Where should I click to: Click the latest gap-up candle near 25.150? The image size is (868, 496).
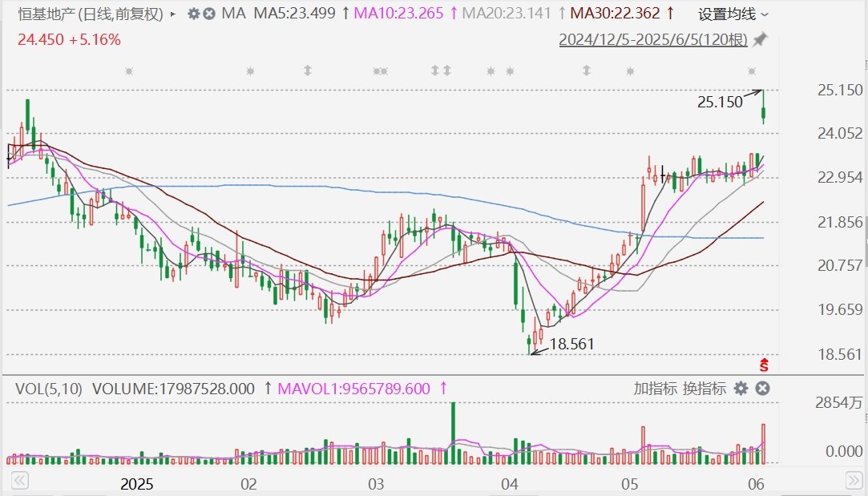click(763, 111)
